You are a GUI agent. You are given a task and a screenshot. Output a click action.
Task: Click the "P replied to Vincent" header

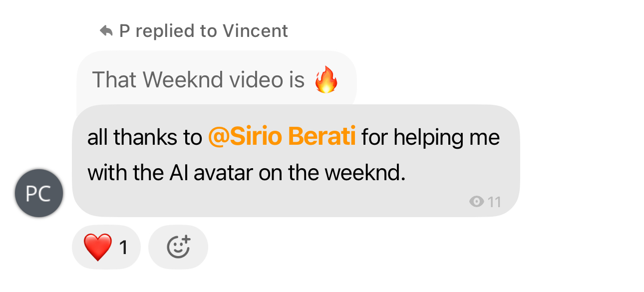pyautogui.click(x=194, y=31)
